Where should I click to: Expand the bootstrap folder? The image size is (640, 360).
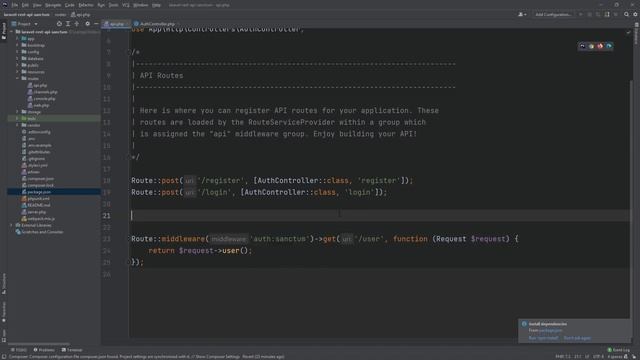[17, 45]
